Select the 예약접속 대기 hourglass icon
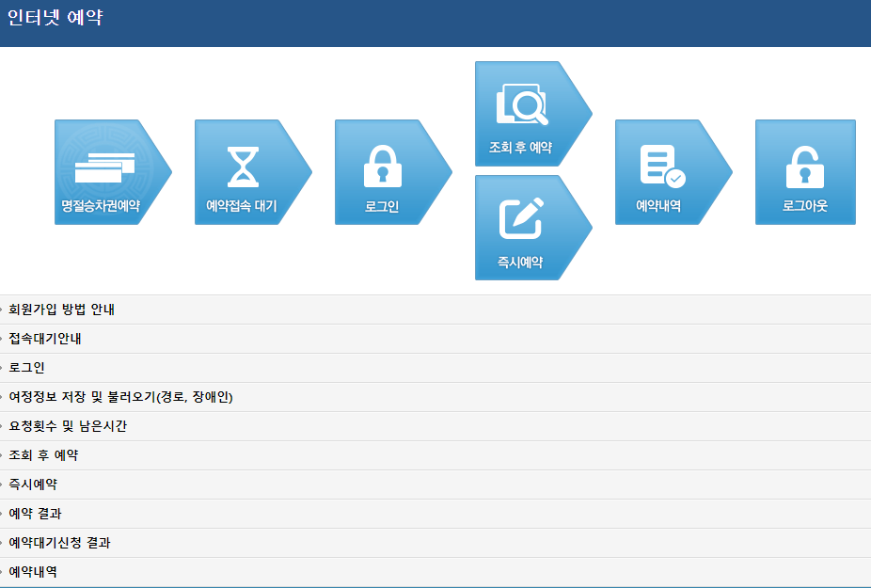Viewport: 871px width, 588px height. pyautogui.click(x=243, y=167)
